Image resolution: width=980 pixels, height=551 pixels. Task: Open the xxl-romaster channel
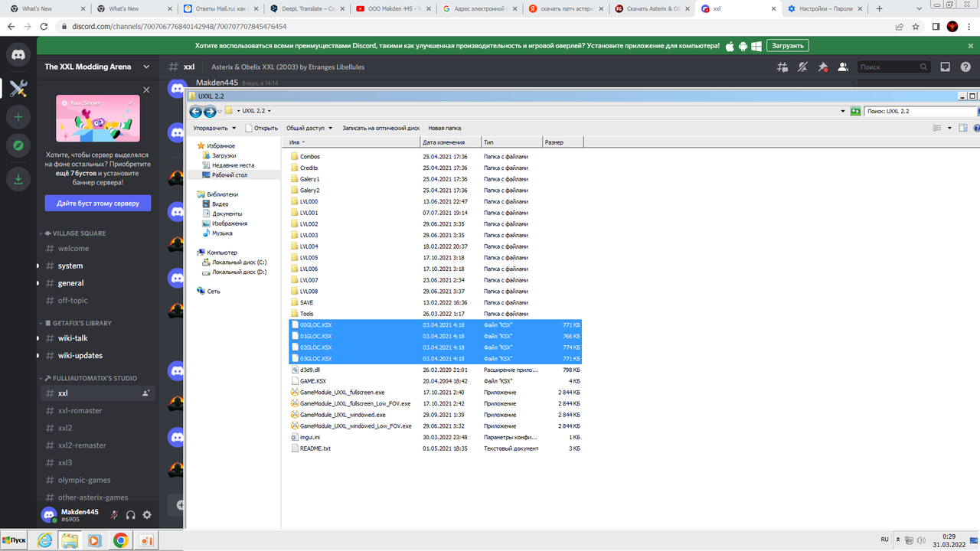click(98, 410)
